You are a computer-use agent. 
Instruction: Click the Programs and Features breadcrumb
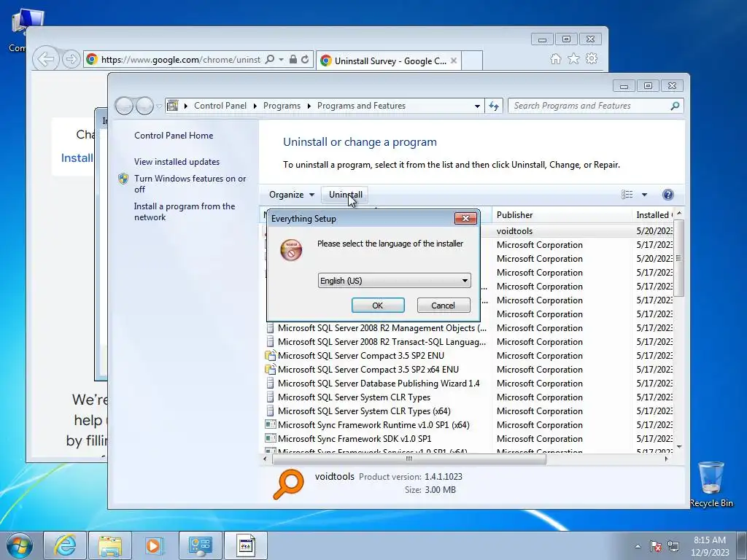pyautogui.click(x=361, y=106)
